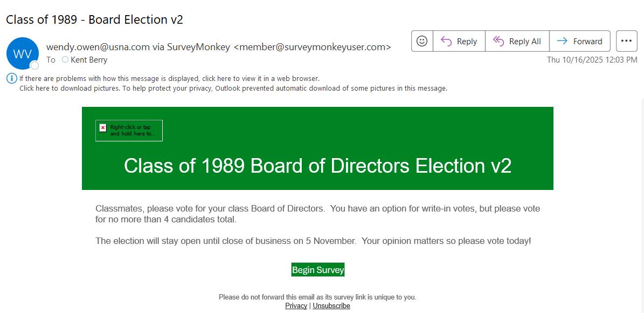
Task: Click the status indicator on the WV avatar
Action: 34,65
